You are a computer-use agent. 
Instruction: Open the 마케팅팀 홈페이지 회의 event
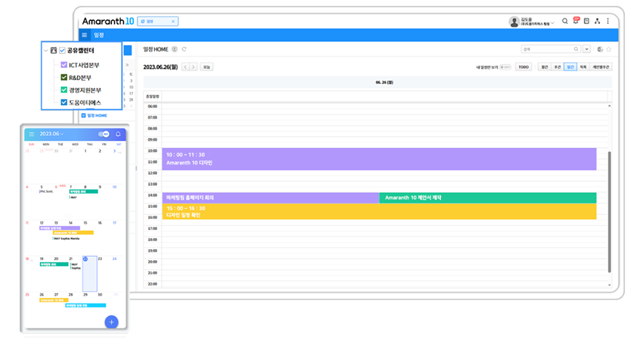[270, 197]
